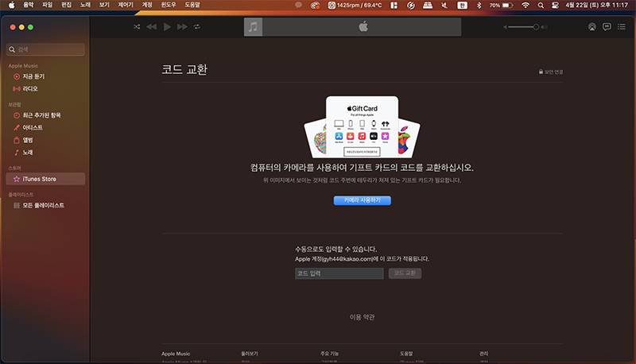Click the 카메라 사용하기 button
636x364 pixels.
point(363,200)
